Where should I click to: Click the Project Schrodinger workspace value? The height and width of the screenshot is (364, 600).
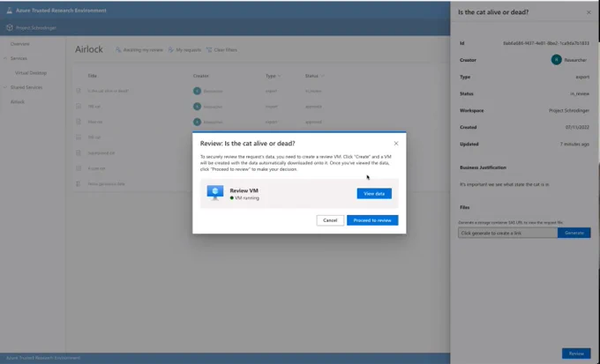click(569, 110)
